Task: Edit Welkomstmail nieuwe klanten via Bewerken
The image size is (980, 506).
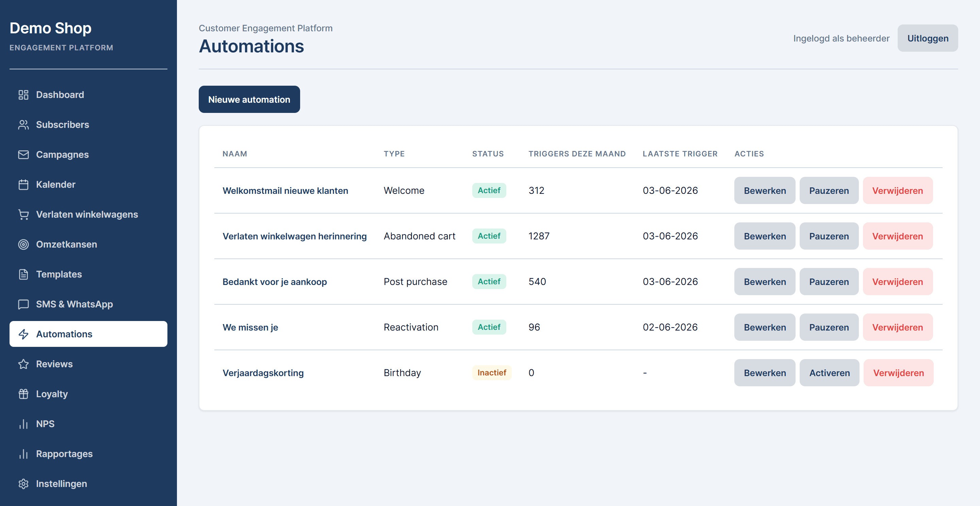Action: (765, 190)
